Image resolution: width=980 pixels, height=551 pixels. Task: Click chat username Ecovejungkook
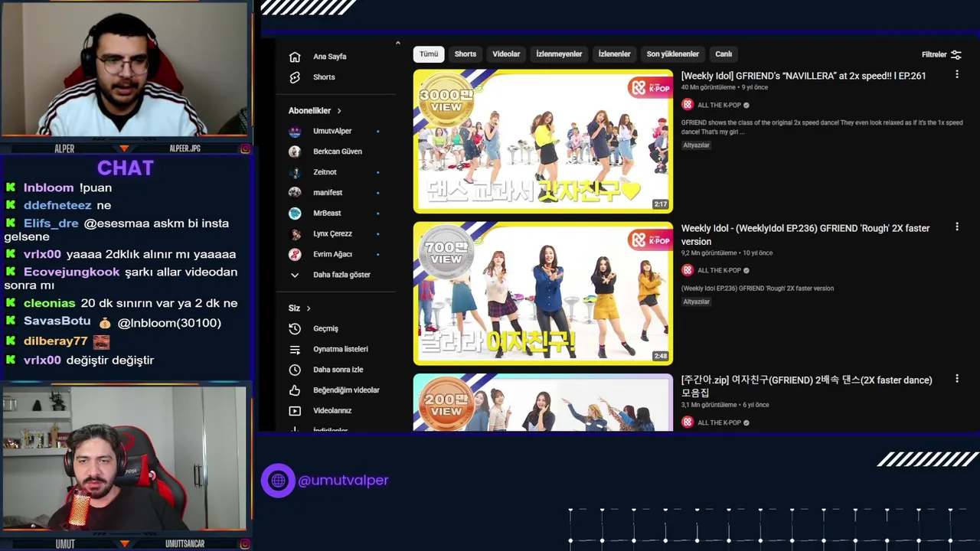pyautogui.click(x=72, y=272)
